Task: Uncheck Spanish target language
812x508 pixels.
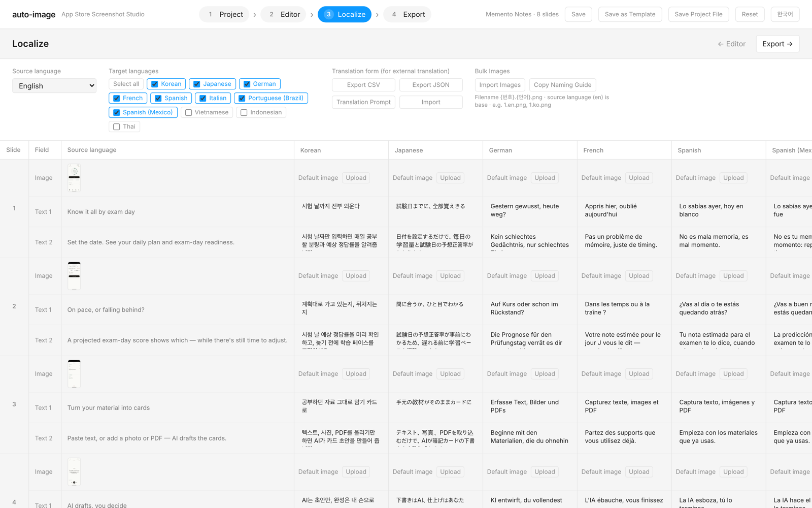Action: click(x=158, y=99)
